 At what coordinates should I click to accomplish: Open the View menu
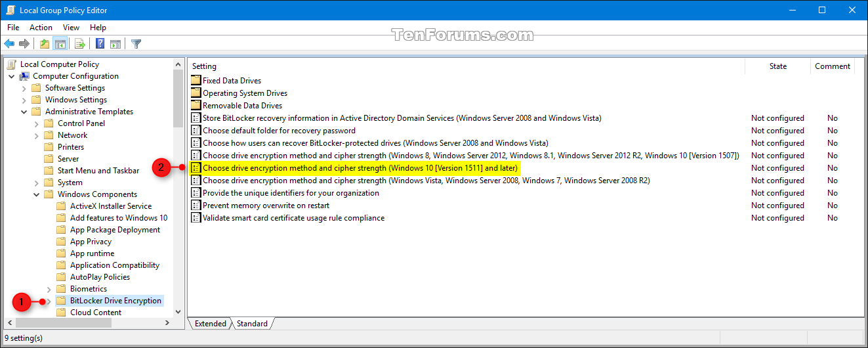71,28
